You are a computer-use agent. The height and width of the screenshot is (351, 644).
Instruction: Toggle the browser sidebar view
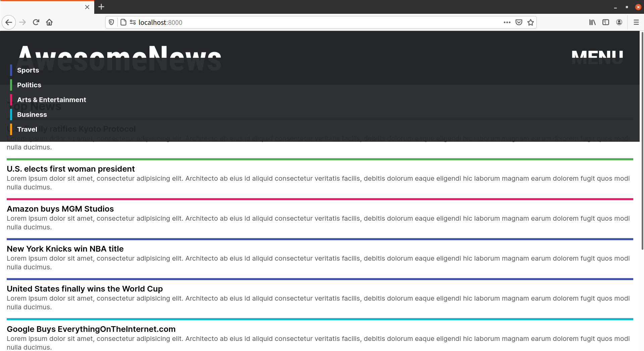click(606, 23)
